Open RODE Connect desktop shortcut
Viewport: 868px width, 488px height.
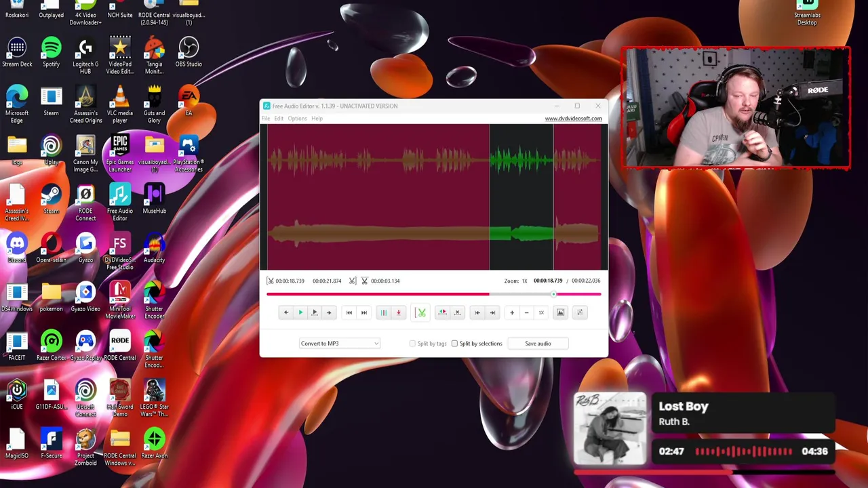tap(85, 203)
